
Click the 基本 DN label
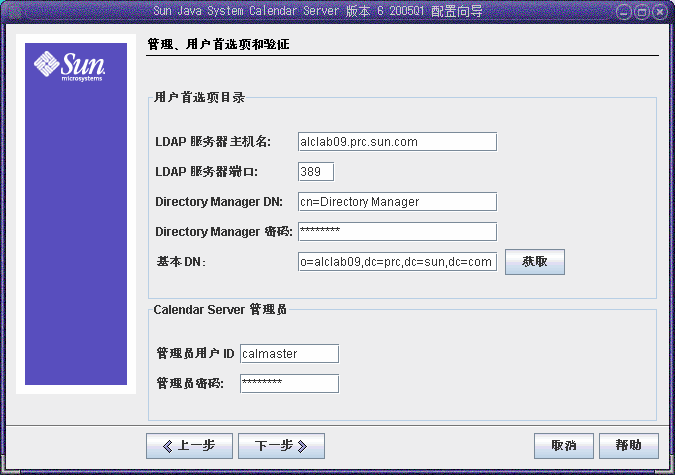click(x=181, y=262)
